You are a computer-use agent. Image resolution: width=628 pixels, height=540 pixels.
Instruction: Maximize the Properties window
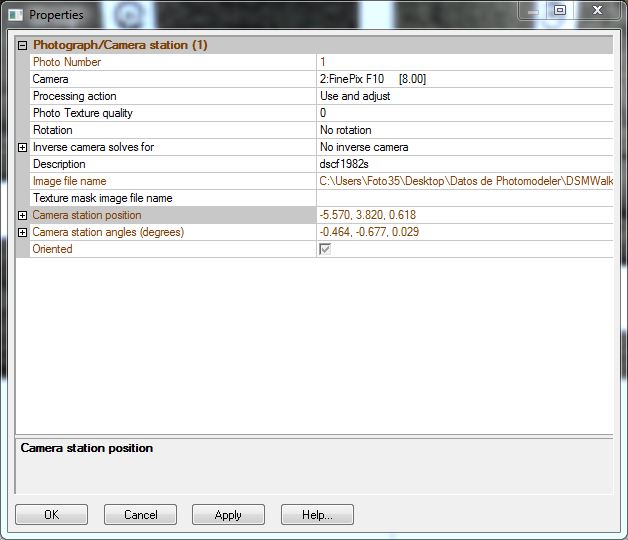560,11
